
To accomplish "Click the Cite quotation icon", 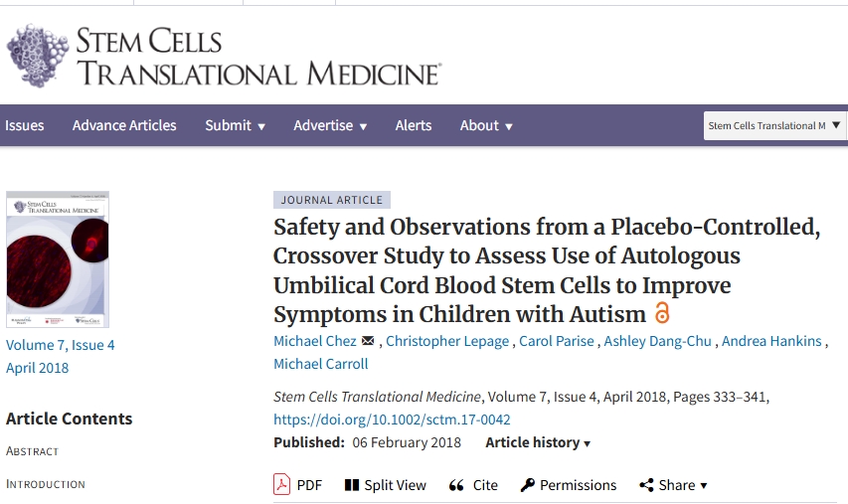I will click(457, 485).
